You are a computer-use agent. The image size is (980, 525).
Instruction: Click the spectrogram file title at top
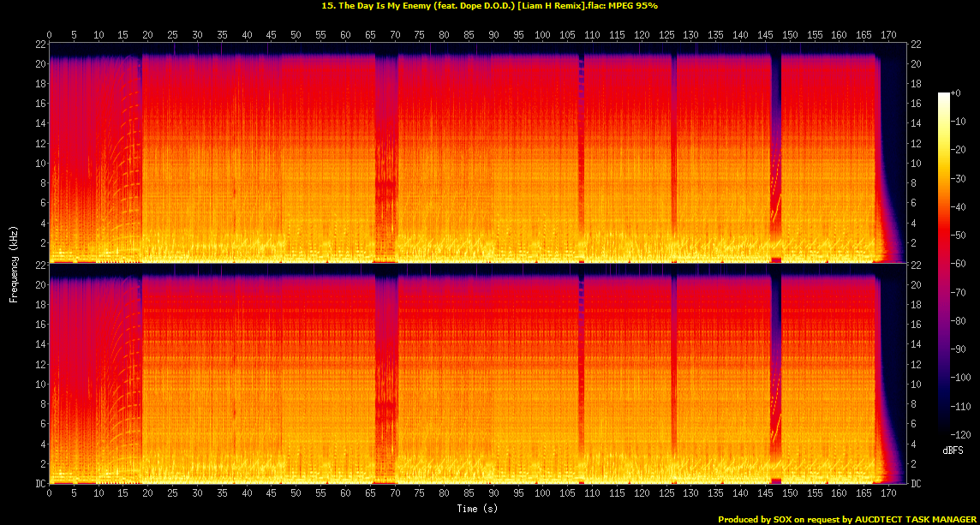(489, 5)
